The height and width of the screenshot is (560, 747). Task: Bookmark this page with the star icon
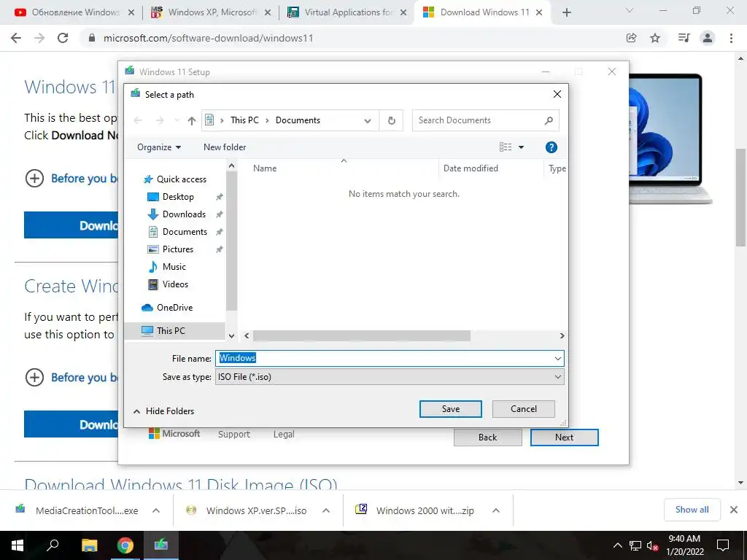(x=655, y=38)
